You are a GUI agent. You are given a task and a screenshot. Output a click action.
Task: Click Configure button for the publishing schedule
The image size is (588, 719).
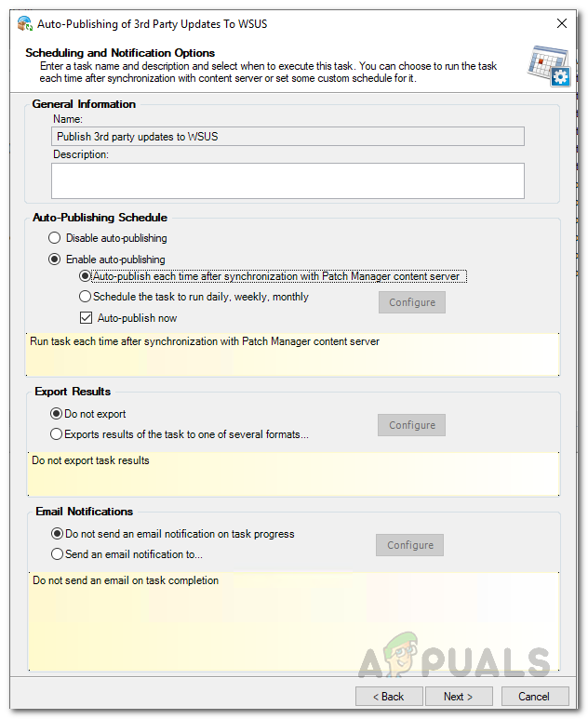point(411,302)
